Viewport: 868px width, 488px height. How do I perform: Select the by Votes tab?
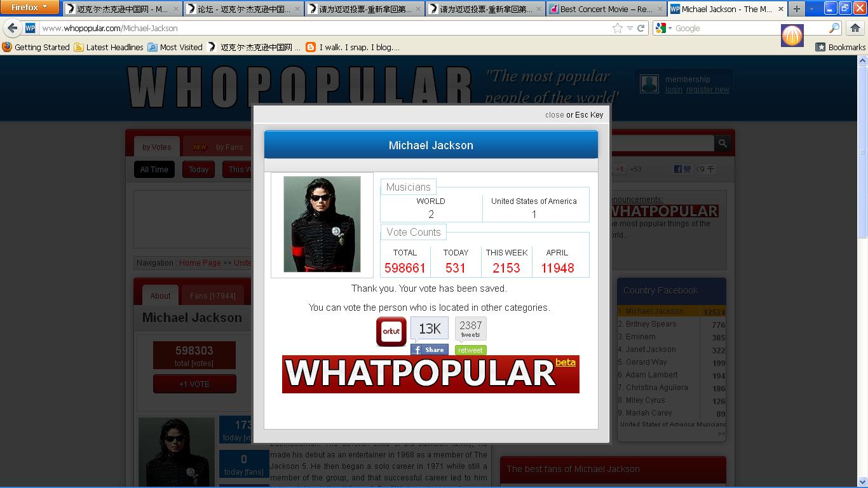[156, 147]
